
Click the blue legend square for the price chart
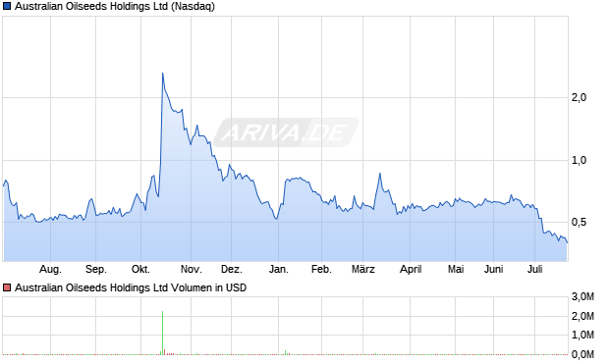click(x=7, y=6)
